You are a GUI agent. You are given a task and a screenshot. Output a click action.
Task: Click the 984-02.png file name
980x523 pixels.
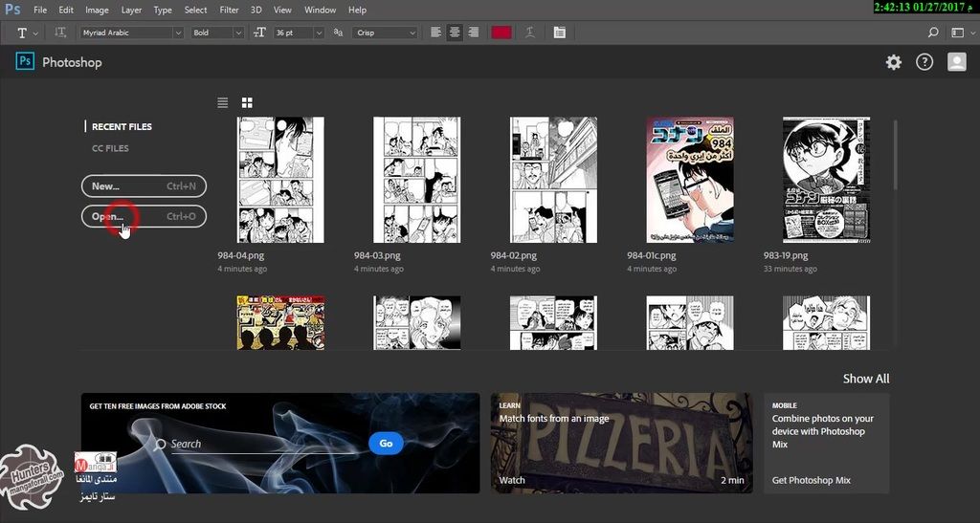(x=514, y=256)
